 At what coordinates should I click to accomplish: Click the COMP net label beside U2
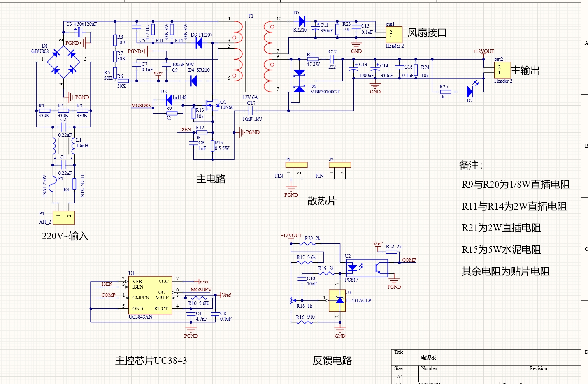(x=409, y=260)
